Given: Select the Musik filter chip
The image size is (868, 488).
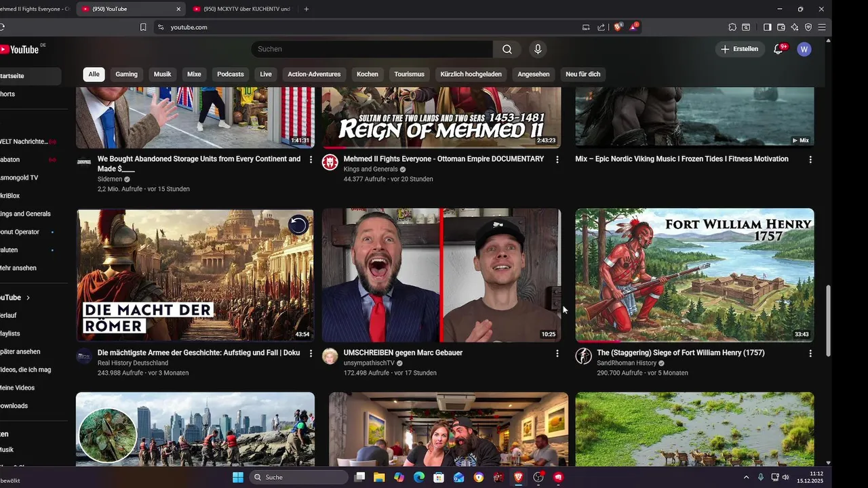Looking at the screenshot, I should (163, 75).
